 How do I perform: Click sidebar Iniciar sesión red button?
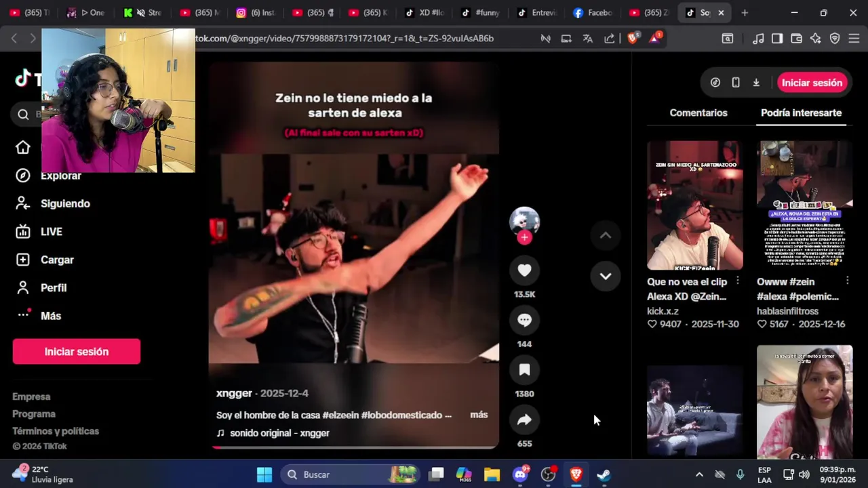click(x=77, y=352)
